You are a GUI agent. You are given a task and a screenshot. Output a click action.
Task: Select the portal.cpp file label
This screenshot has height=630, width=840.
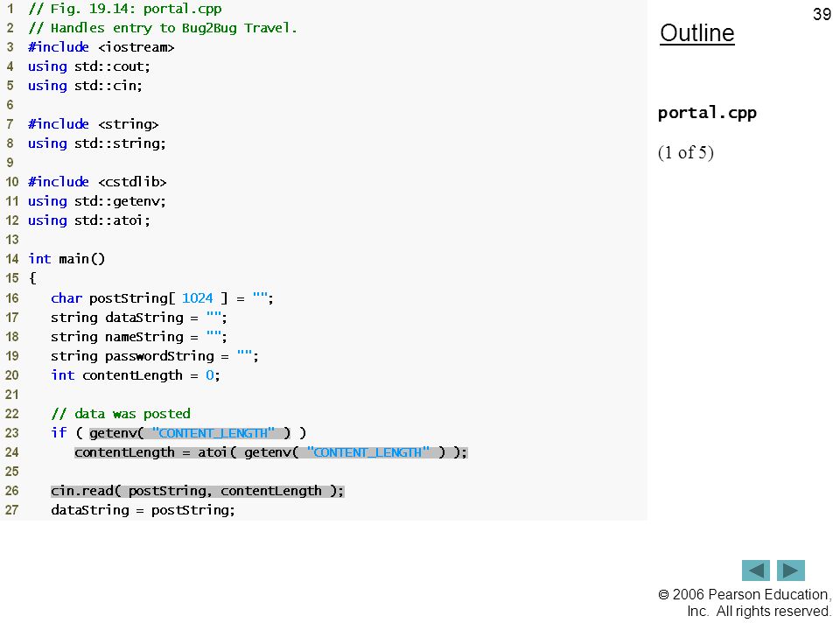707,113
